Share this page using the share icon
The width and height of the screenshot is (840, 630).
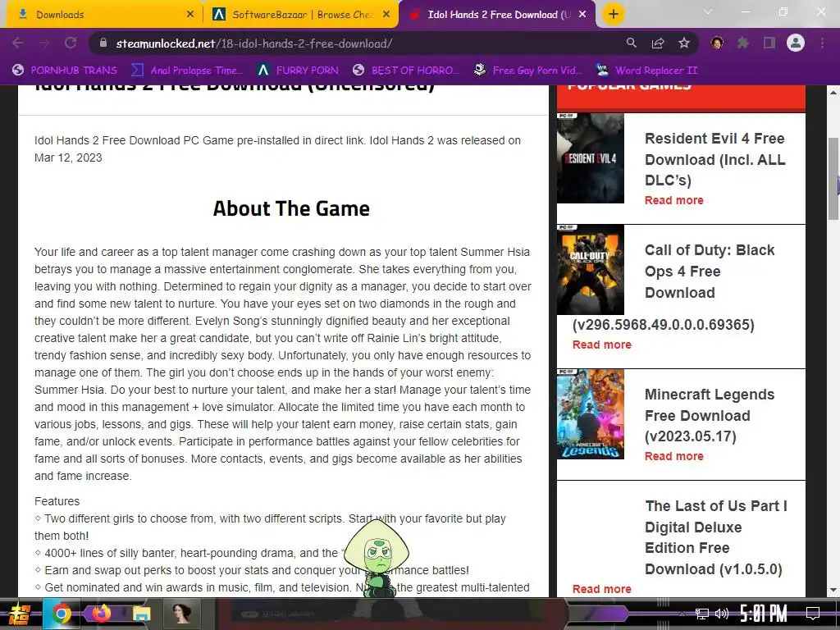pos(658,43)
